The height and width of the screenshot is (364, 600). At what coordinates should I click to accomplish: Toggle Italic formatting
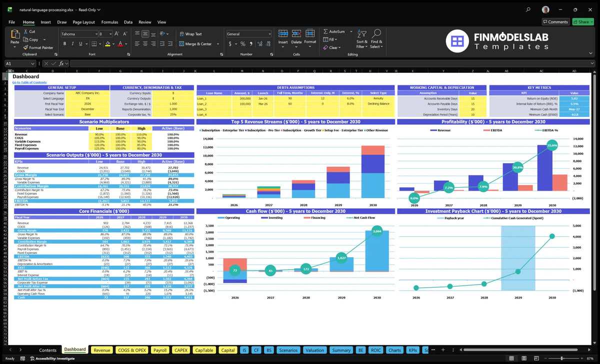coord(72,44)
